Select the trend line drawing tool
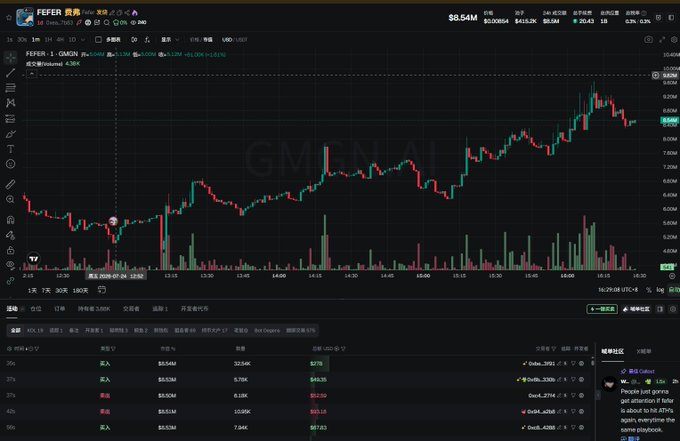Viewport: 680px width, 441px height. [x=10, y=72]
